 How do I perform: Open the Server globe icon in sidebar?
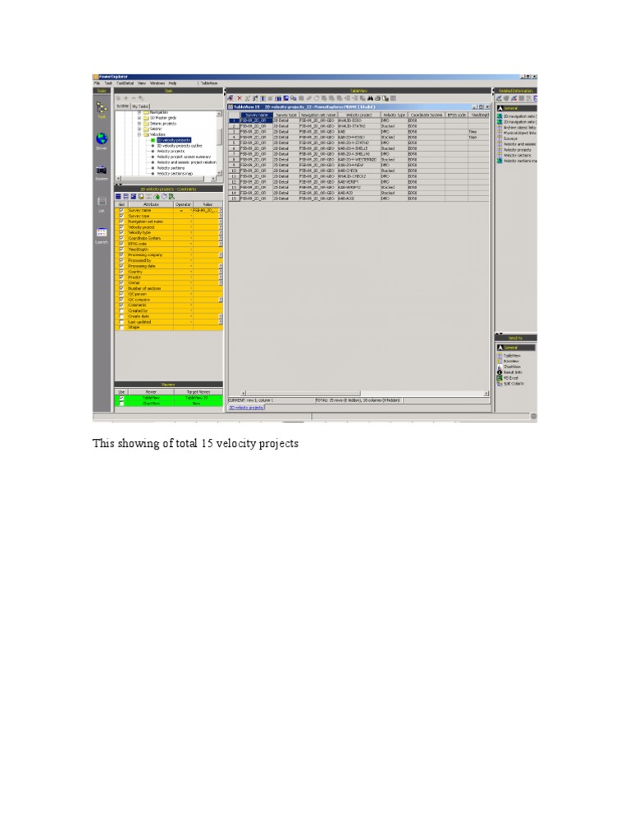point(101,139)
